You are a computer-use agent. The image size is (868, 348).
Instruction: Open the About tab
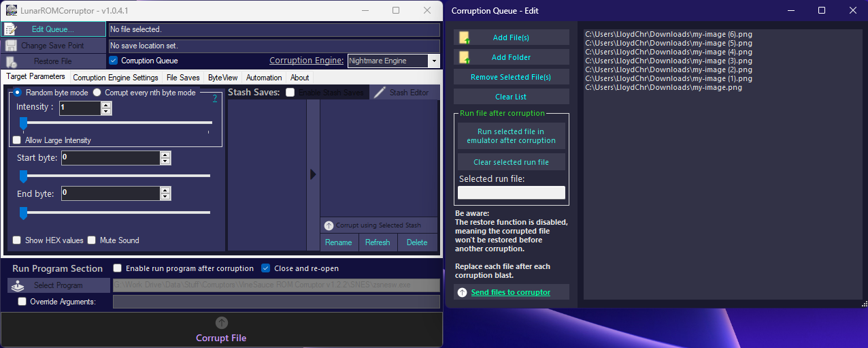(x=299, y=78)
